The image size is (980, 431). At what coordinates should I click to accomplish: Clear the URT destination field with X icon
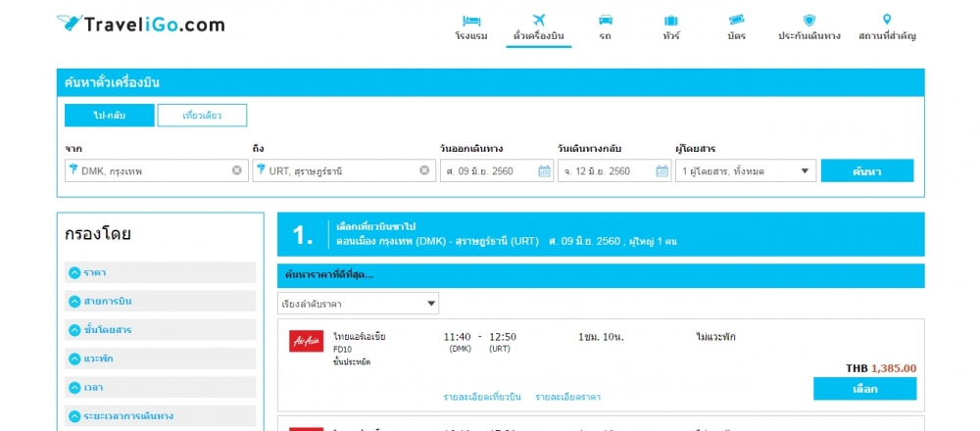click(x=424, y=170)
